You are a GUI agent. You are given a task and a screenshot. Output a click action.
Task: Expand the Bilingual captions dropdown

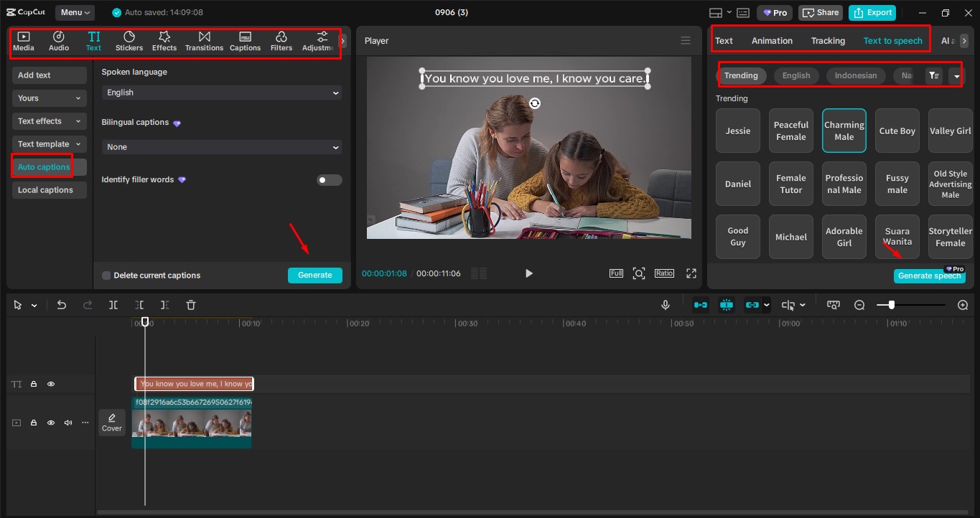tap(220, 146)
